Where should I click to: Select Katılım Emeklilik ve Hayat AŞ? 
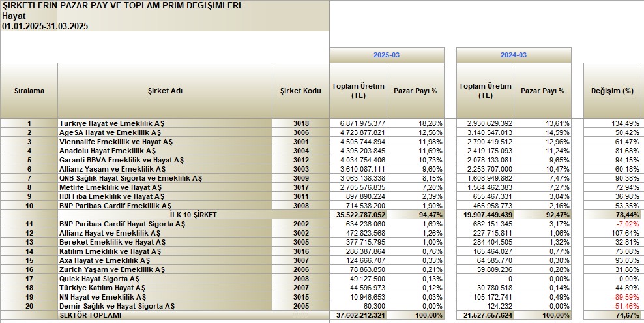coord(165,251)
